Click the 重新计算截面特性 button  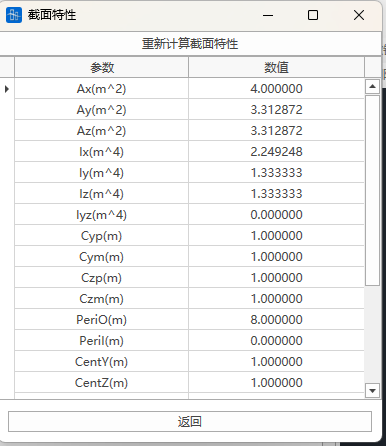190,44
